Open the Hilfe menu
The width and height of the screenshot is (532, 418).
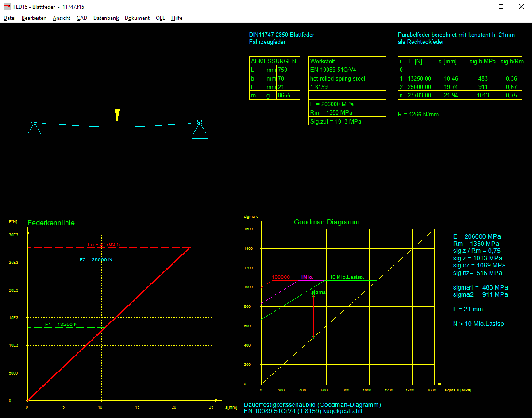(177, 18)
